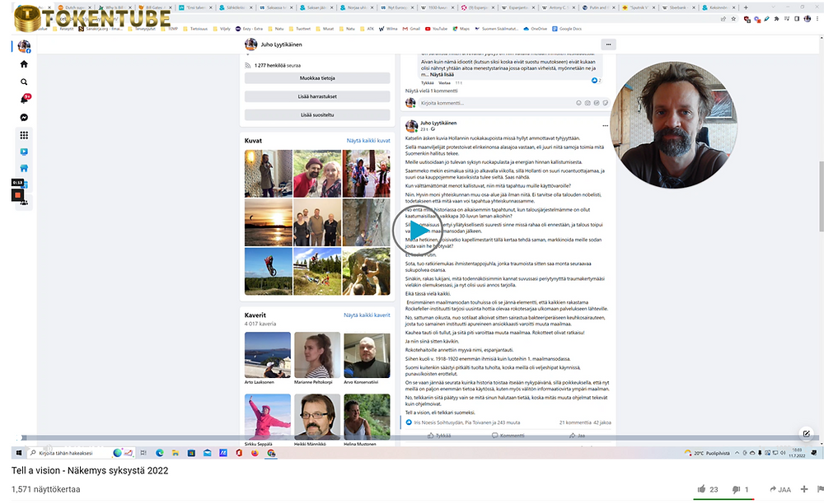
Task: Click thumbs-up like icon below video
Action: pyautogui.click(x=700, y=489)
